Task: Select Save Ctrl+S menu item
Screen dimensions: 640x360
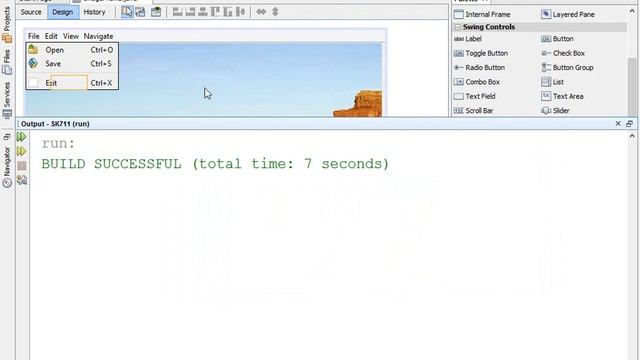Action: pos(72,64)
